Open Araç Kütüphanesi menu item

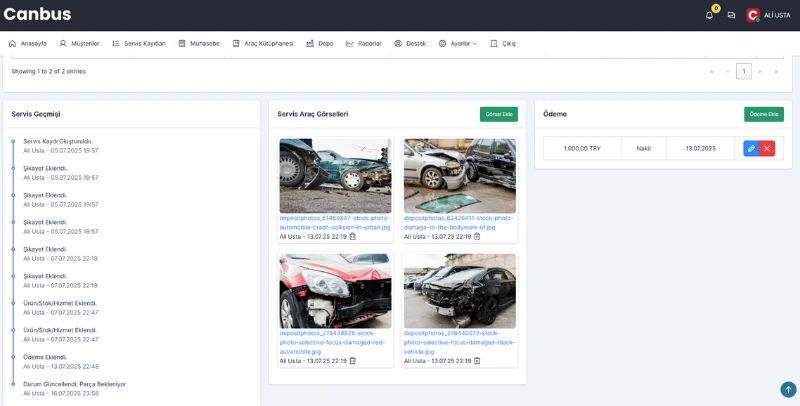point(263,43)
